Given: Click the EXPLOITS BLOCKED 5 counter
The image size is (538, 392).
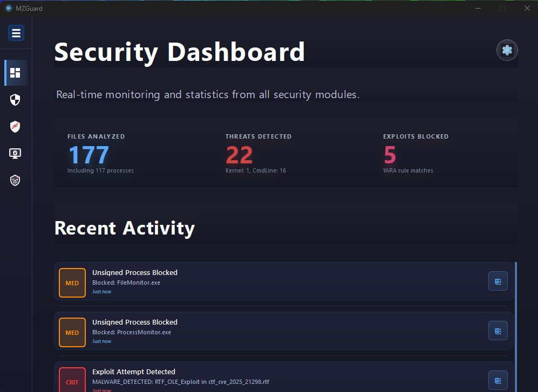Looking at the screenshot, I should click(x=390, y=155).
